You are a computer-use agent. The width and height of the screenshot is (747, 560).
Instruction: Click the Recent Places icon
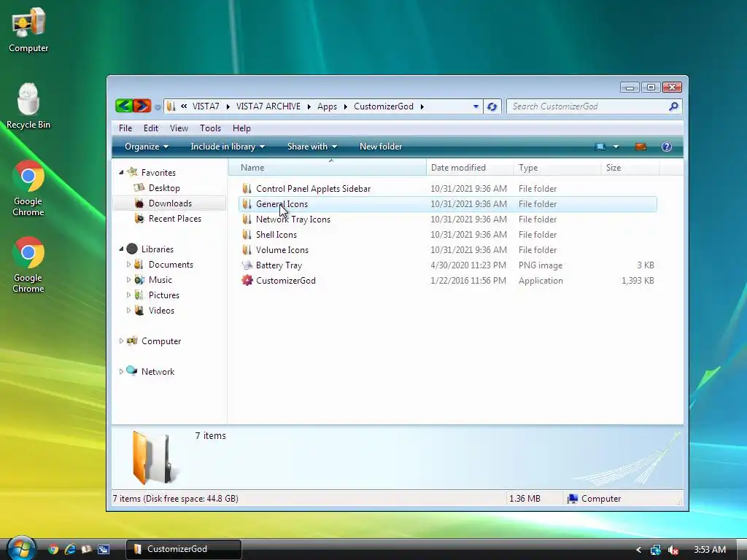(x=139, y=219)
